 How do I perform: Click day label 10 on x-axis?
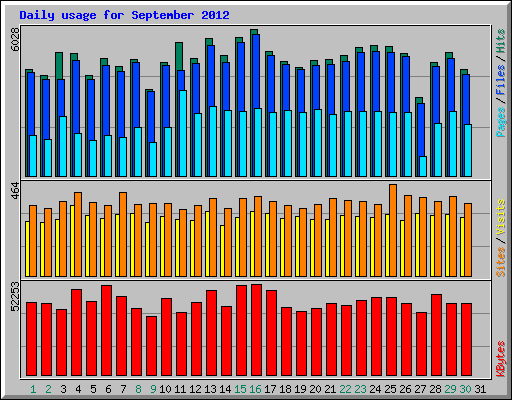tap(165, 389)
